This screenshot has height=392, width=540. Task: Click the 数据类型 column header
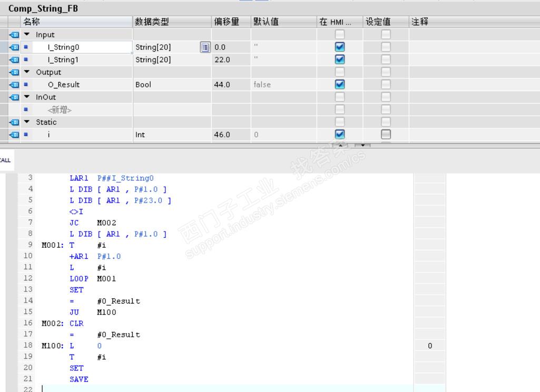[172, 22]
